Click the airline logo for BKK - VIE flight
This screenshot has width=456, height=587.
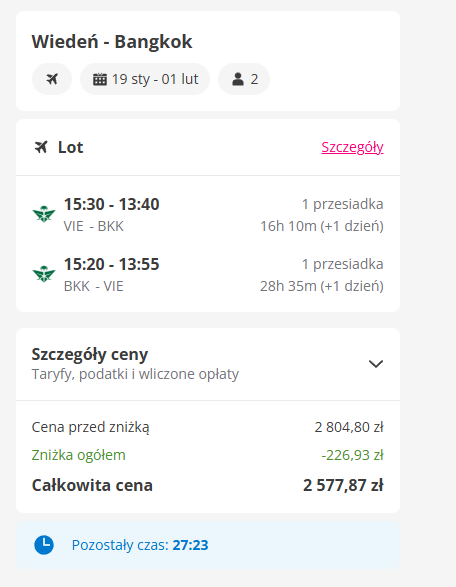[44, 274]
